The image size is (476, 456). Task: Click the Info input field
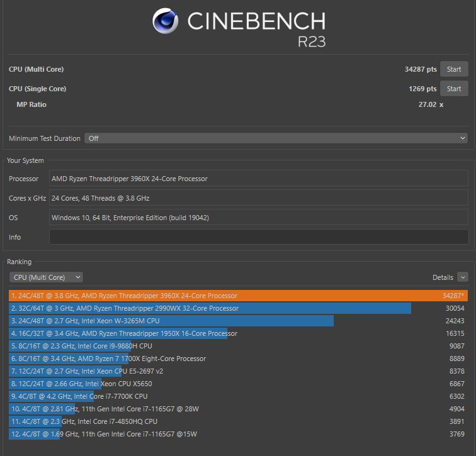point(259,236)
